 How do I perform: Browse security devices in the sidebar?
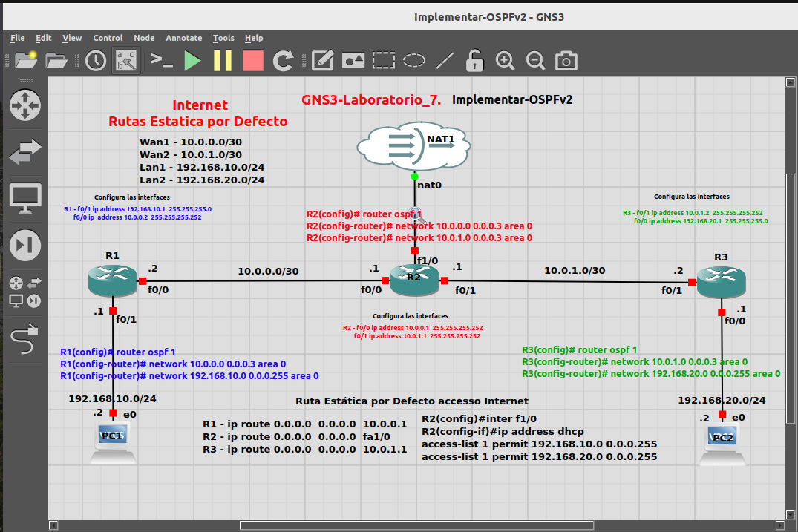[x=25, y=245]
